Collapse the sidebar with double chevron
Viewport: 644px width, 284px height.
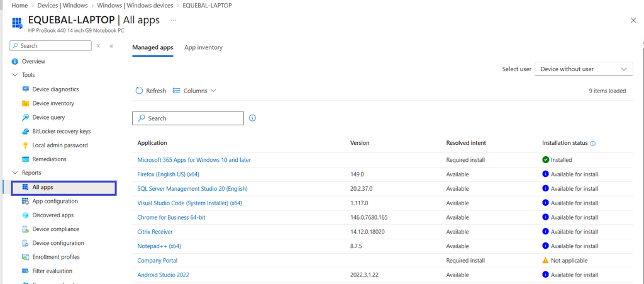click(111, 46)
